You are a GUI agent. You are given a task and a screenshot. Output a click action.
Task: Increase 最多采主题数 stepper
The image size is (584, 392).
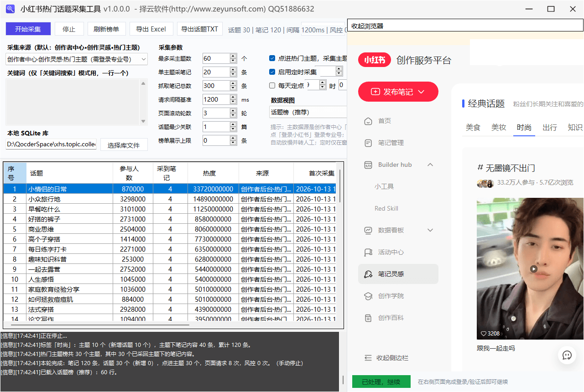tap(233, 56)
